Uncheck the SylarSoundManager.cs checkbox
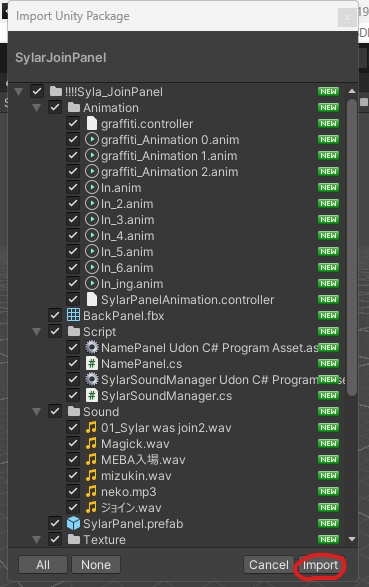This screenshot has width=369, height=587. click(73, 396)
